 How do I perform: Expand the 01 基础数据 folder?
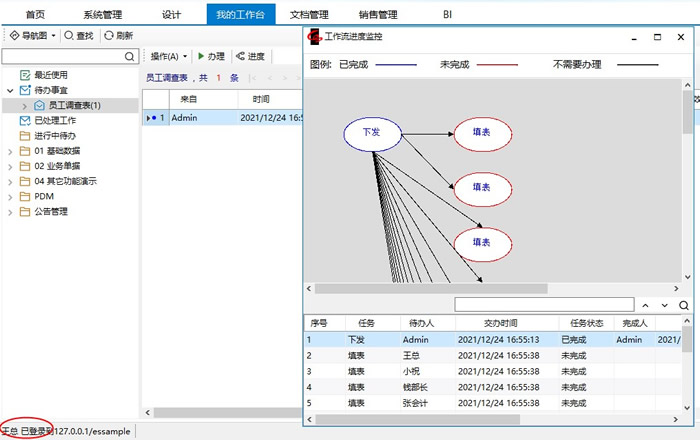[x=10, y=151]
